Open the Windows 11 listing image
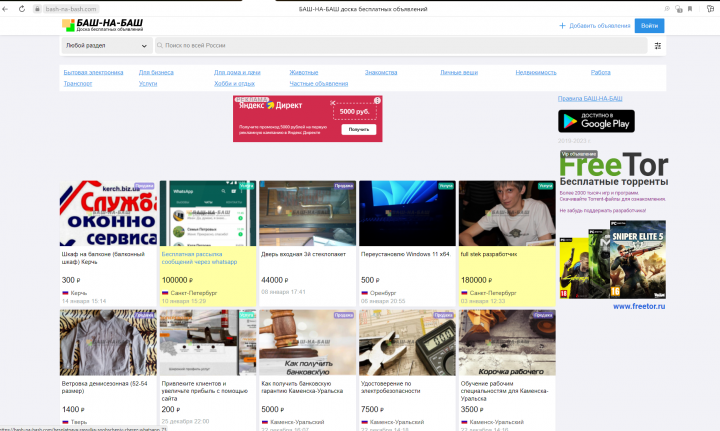Viewport: 720px width, 431px height. point(407,213)
